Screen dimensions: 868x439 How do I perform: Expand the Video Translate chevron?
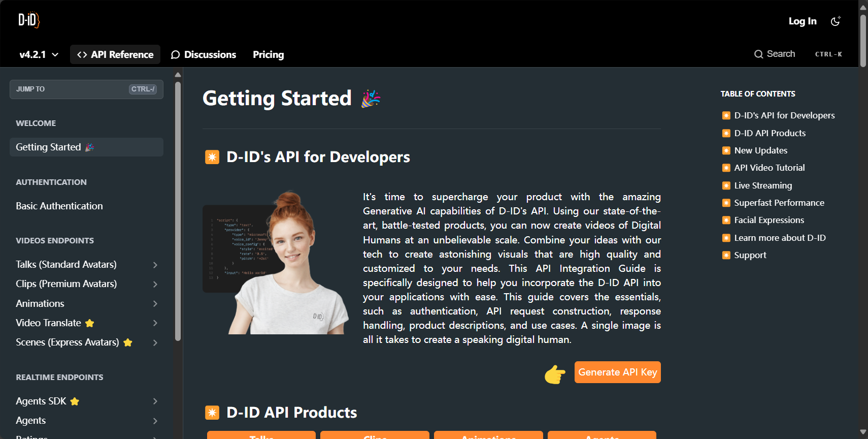tap(155, 323)
